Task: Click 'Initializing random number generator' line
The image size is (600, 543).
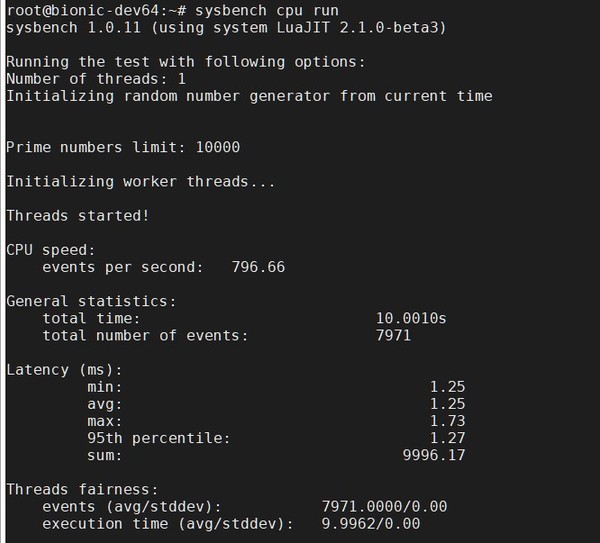Action: click(249, 96)
